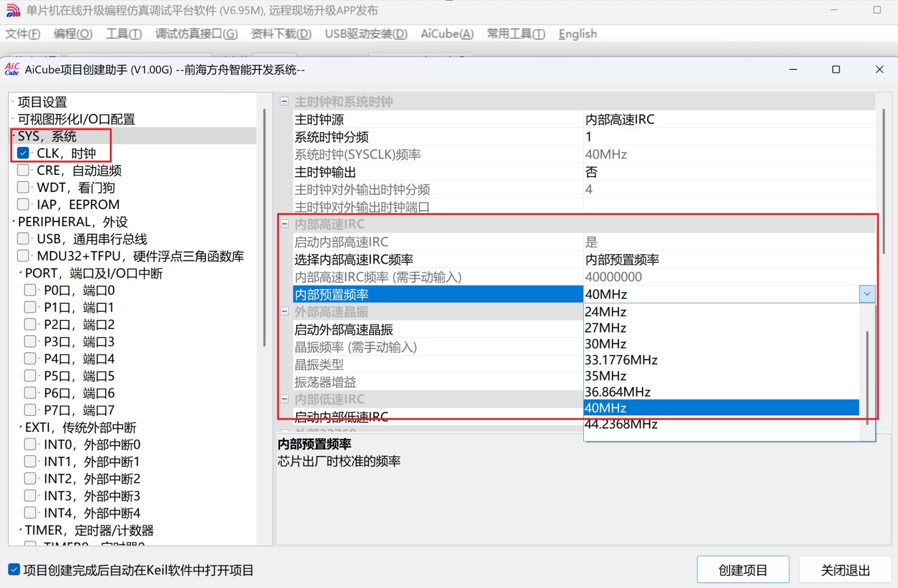898x588 pixels.
Task: Uncheck the CLK 时钟 checkbox
Action: click(x=23, y=153)
